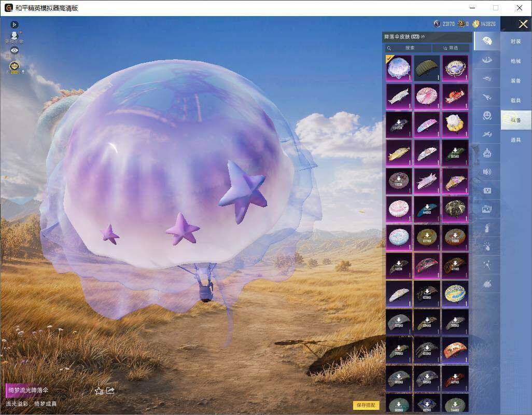Select the yellow-blue graffiti round parachute thumbnail

[455, 294]
